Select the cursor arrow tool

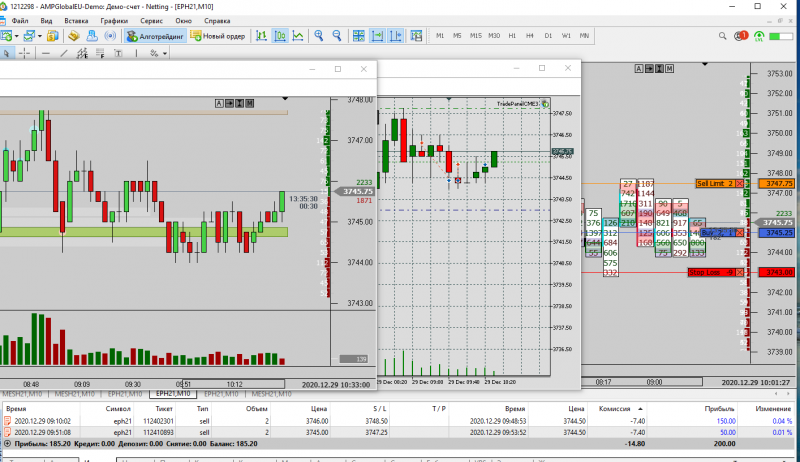[x=6, y=53]
